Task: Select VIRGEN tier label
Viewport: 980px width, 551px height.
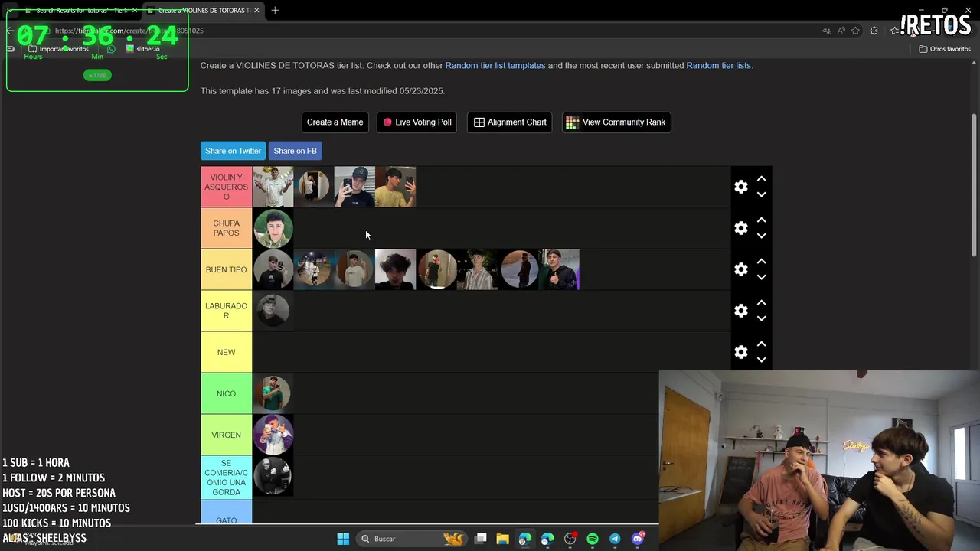Action: point(227,435)
